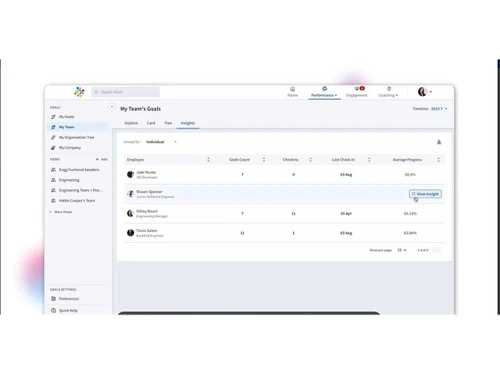Screen dimensions: 500x375
Task: Click Sibley Bourn's avatar
Action: [130, 213]
